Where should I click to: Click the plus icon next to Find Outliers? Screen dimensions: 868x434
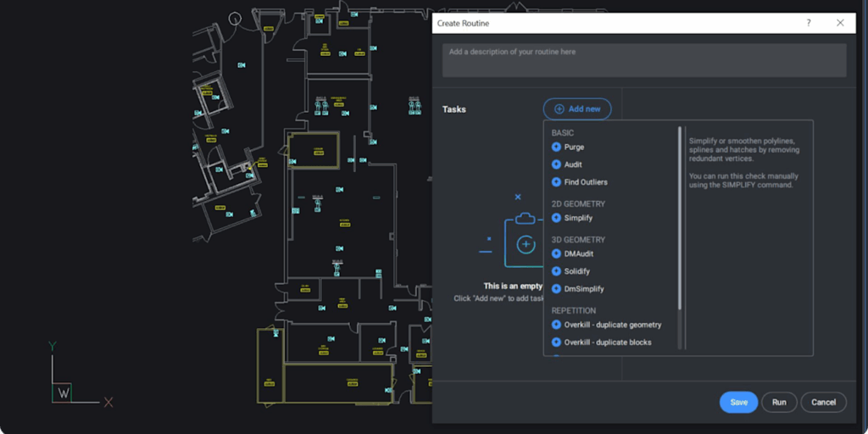[x=556, y=182]
